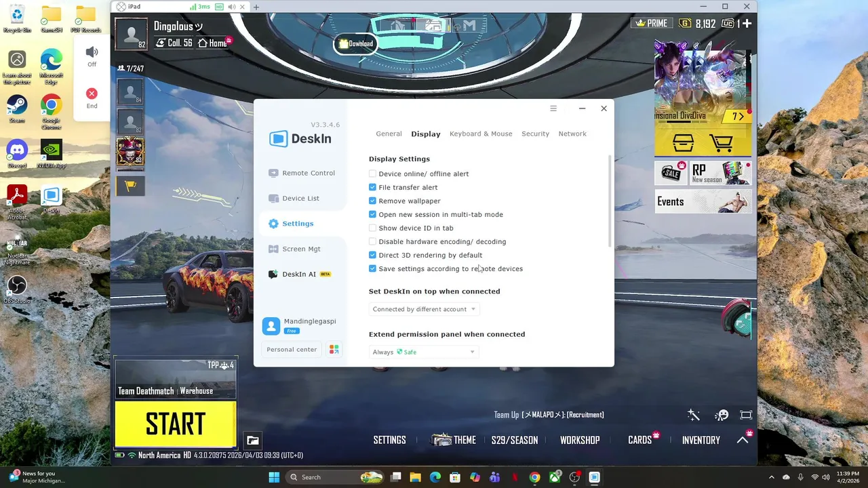Open Discord desktop shortcut

point(17,154)
